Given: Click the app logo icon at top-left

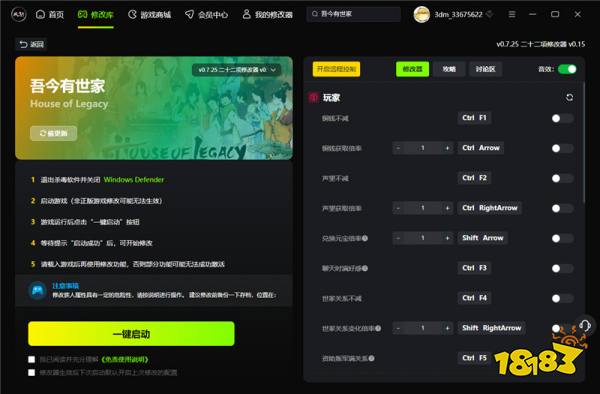Looking at the screenshot, I should coord(18,15).
